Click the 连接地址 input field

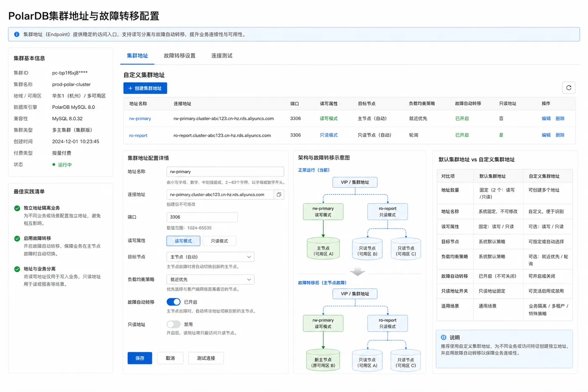click(220, 195)
